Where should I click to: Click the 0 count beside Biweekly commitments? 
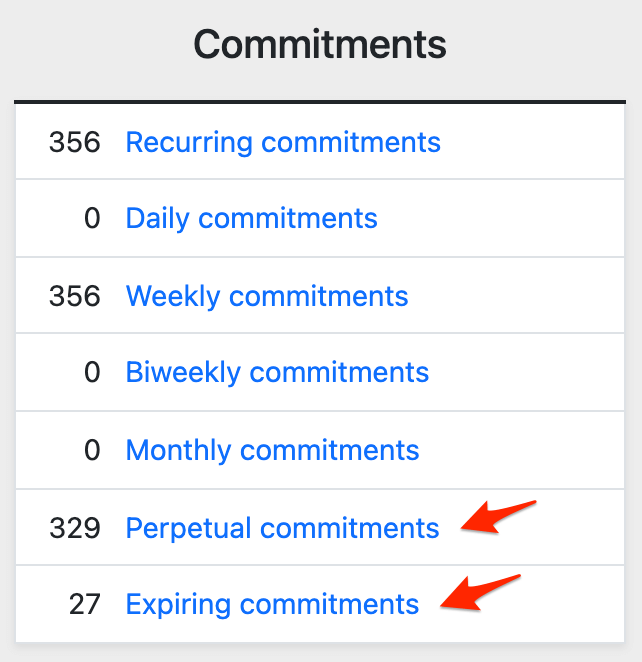pos(92,373)
